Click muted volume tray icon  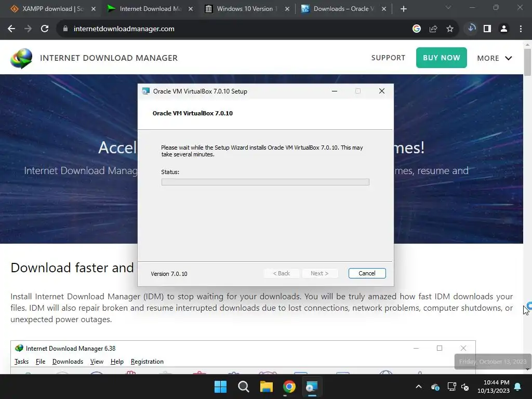point(465,387)
